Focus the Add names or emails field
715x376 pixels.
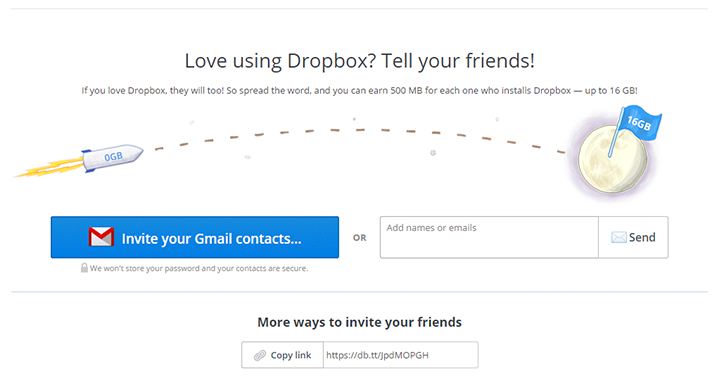pos(489,237)
